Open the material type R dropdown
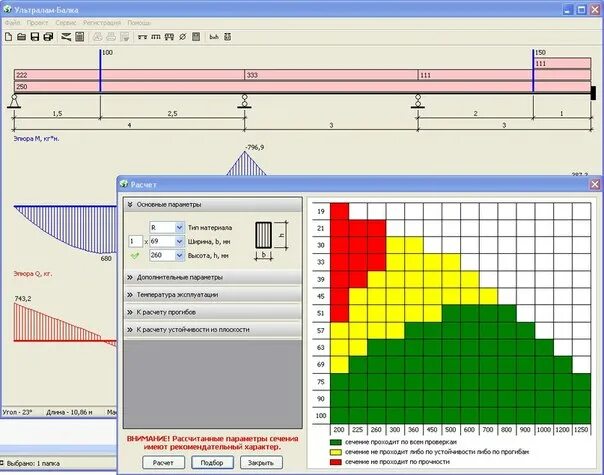Viewport: 604px width, 475px height. tap(179, 228)
